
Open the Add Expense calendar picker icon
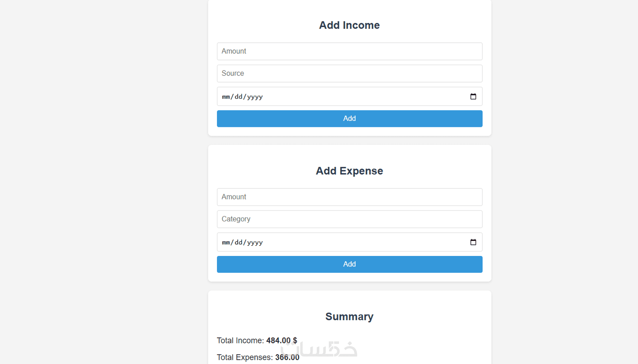[473, 242]
